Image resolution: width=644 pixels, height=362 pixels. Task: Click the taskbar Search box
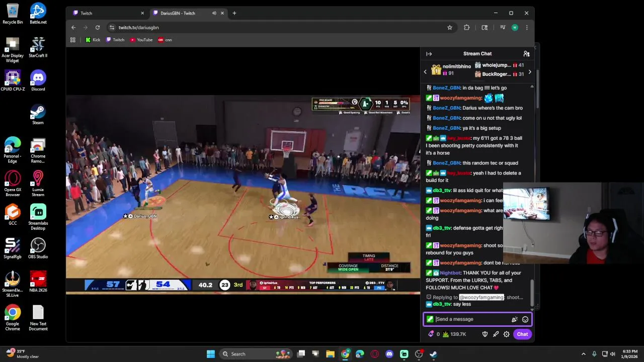pos(257,354)
